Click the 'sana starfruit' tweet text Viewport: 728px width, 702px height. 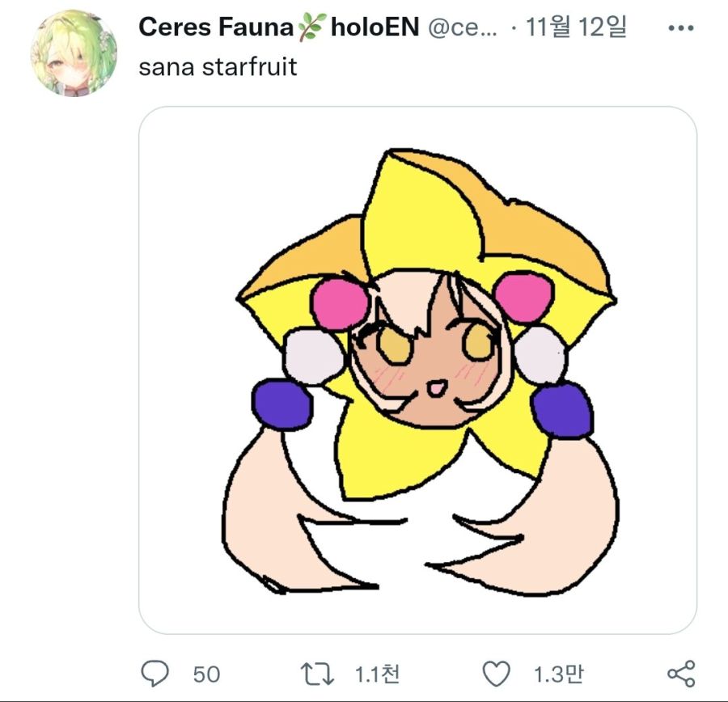coord(218,66)
